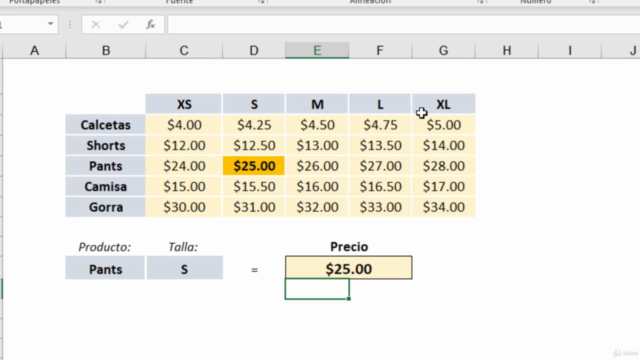Select the S lookup cell under Talla
This screenshot has width=640, height=360.
click(x=184, y=268)
